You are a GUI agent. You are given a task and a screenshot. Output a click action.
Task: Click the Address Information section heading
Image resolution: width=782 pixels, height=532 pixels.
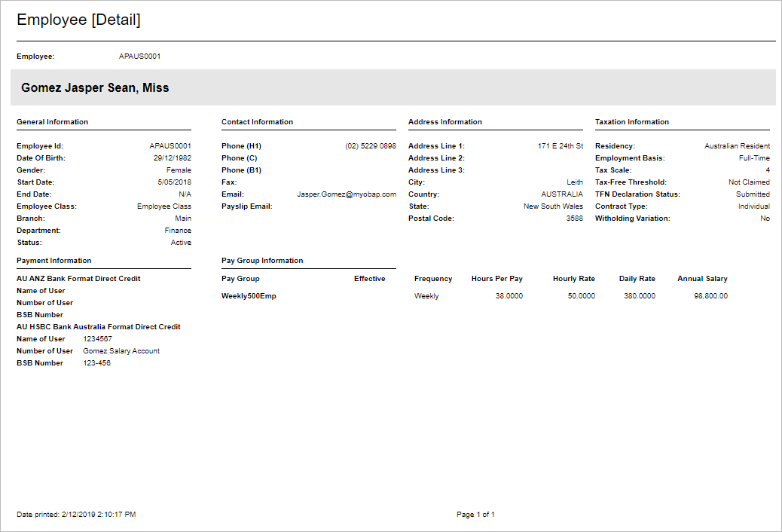click(445, 122)
